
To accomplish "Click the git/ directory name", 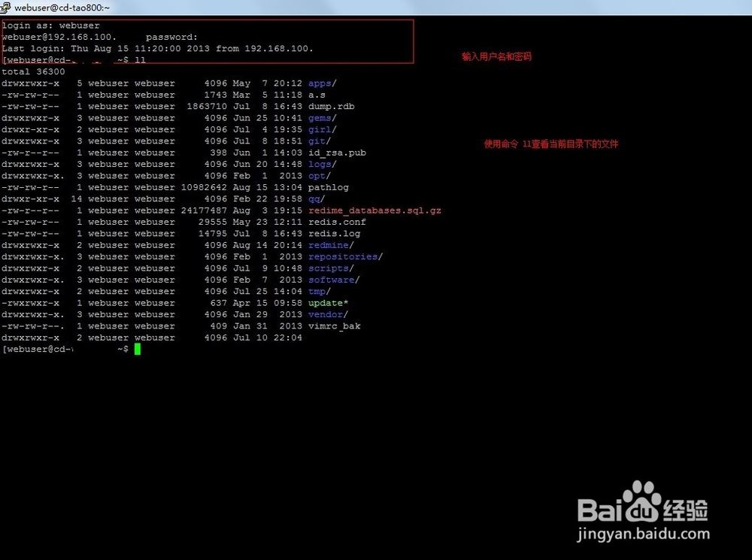I will (320, 141).
